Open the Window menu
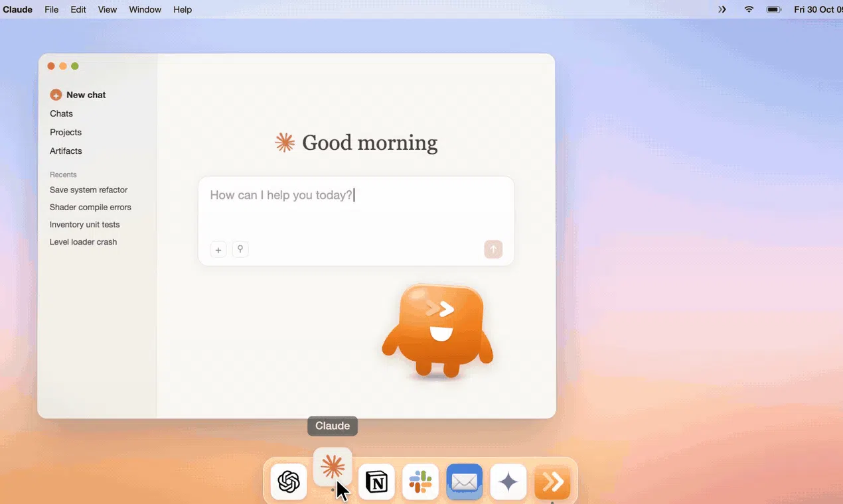 pos(145,9)
